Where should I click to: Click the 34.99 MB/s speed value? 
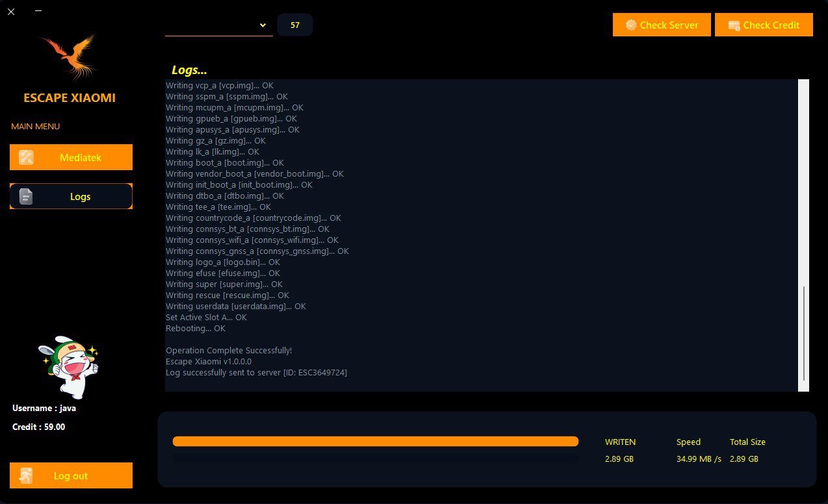(x=699, y=459)
